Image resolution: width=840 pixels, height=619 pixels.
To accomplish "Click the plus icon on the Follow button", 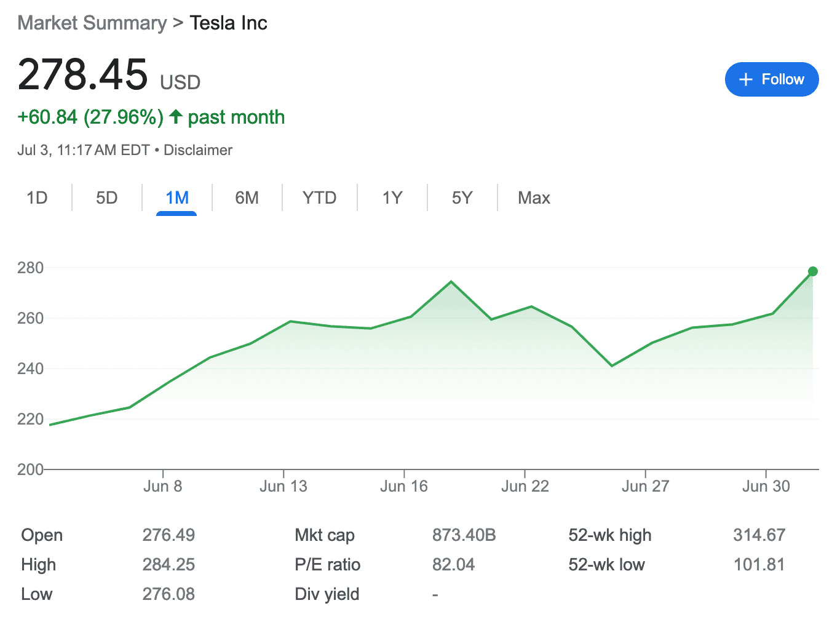I will coord(746,79).
